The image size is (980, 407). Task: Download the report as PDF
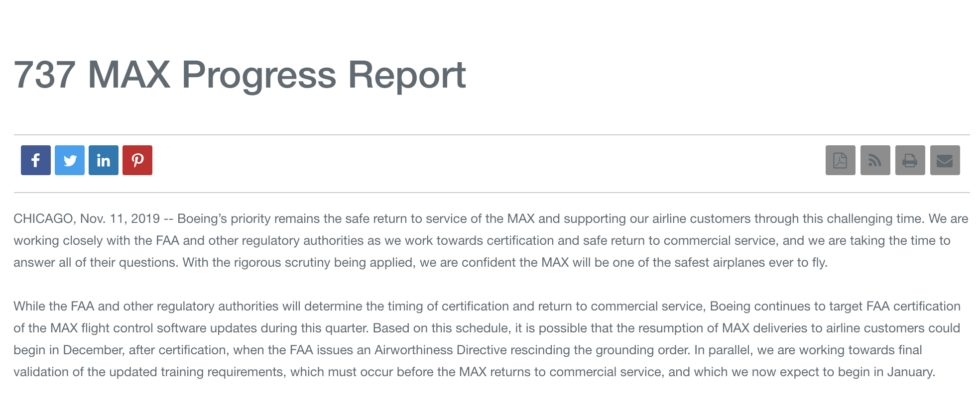(x=841, y=160)
